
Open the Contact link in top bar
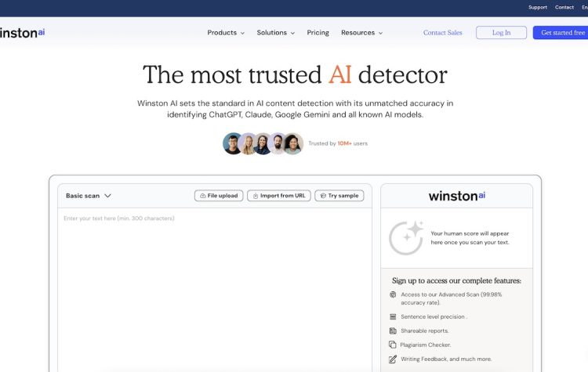click(564, 7)
